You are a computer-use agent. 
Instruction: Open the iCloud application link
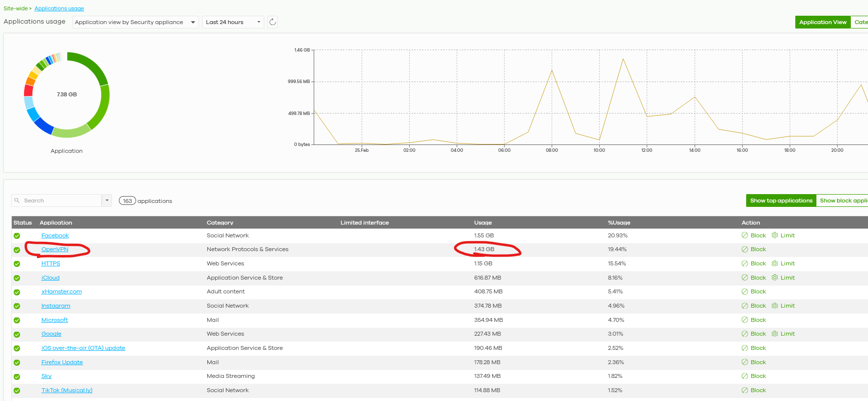pos(51,278)
